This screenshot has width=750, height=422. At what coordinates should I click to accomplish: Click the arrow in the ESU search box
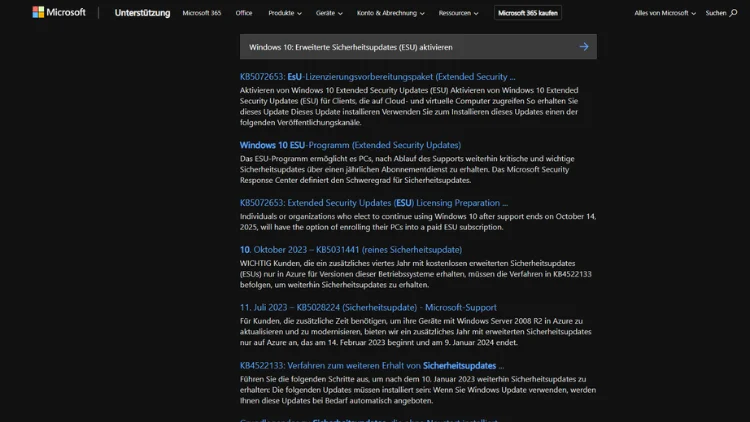[x=584, y=47]
